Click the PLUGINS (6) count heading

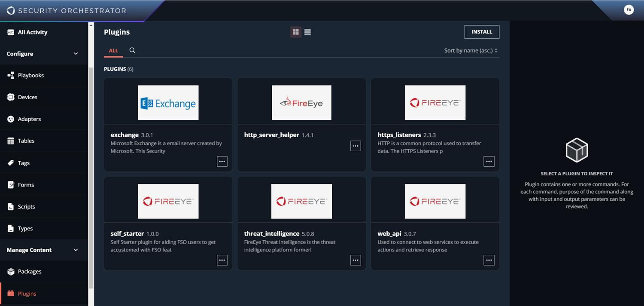[118, 69]
